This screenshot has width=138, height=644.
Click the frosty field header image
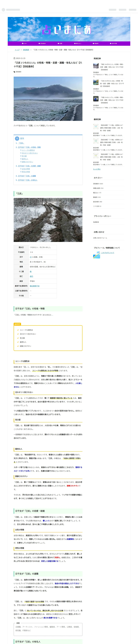point(48,99)
